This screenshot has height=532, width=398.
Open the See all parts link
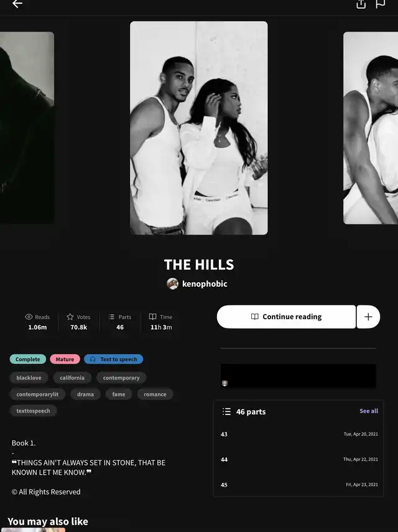[369, 411]
